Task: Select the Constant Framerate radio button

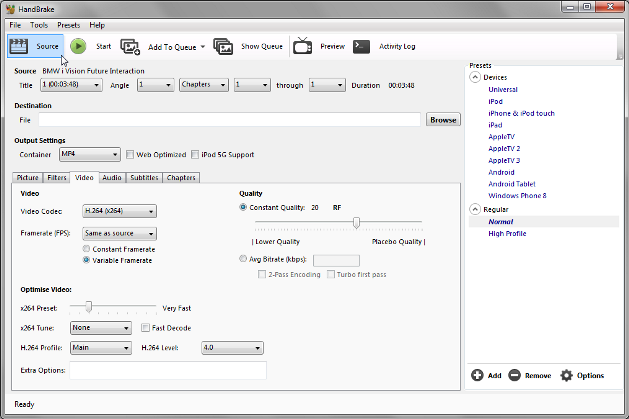Action: pyautogui.click(x=86, y=249)
